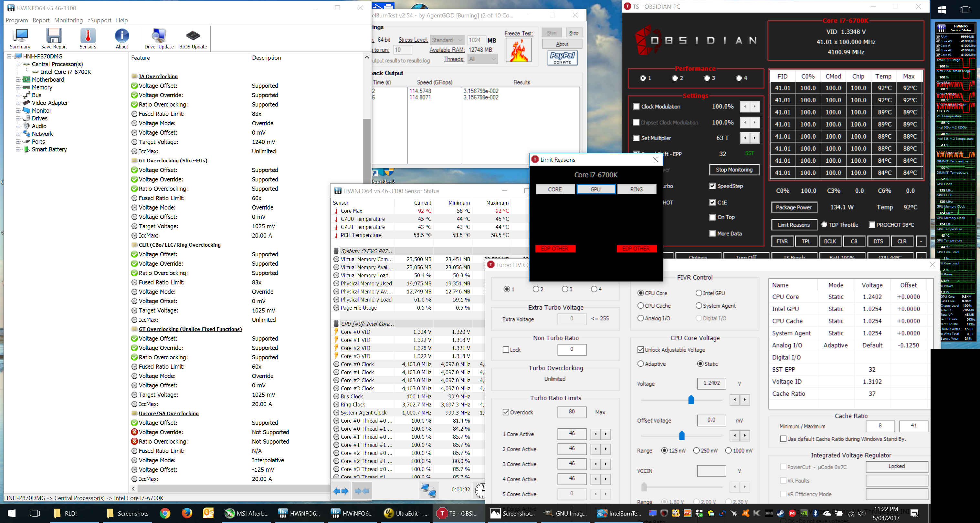Enable Set Multiplier checkbox

point(636,138)
